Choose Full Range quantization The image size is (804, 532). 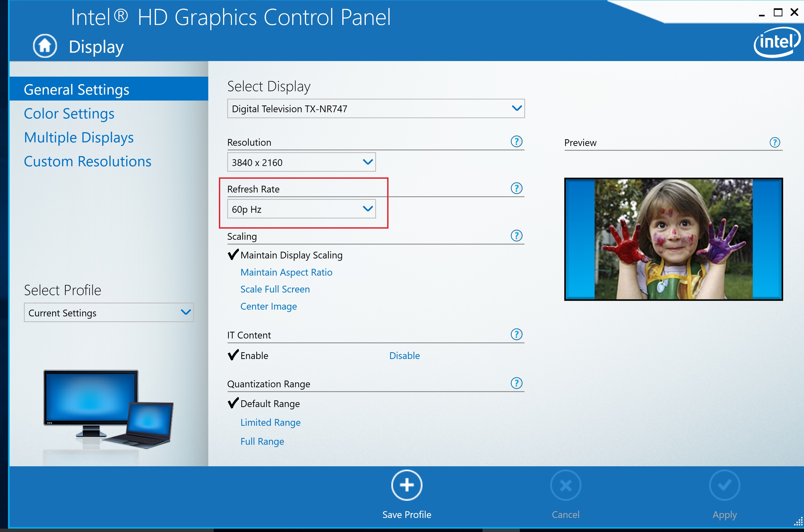[262, 441]
